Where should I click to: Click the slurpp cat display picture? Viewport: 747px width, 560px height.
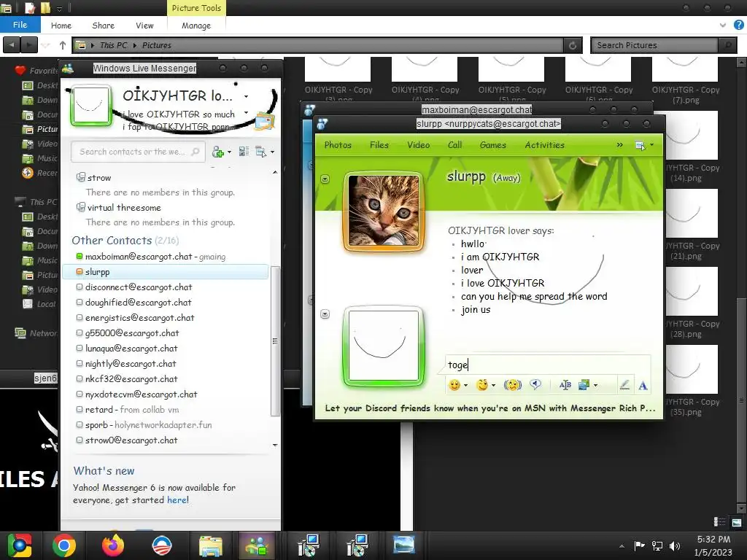[x=384, y=211]
